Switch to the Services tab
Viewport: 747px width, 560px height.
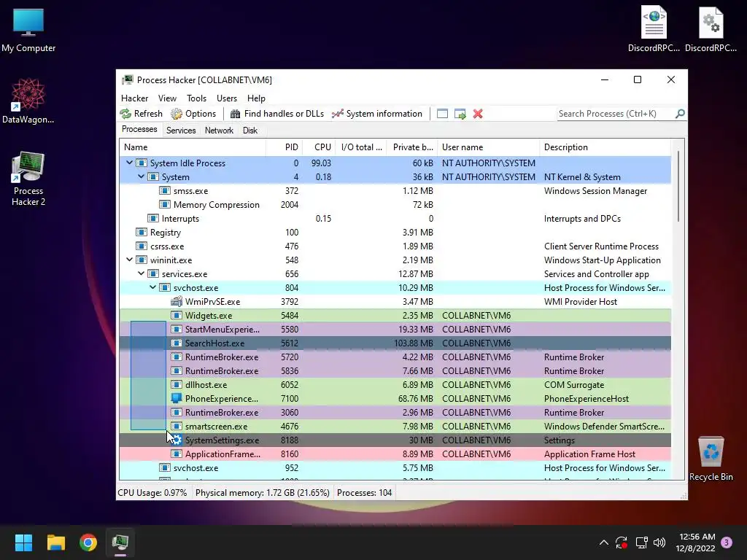(x=181, y=131)
